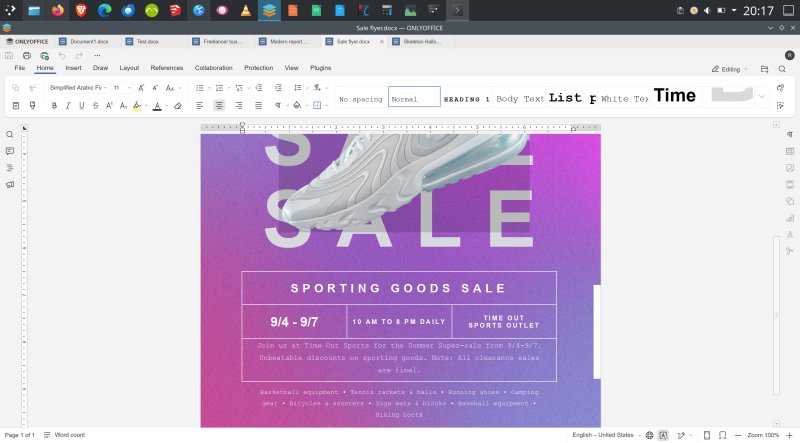Open the font color picker
800x443 pixels.
(x=157, y=105)
